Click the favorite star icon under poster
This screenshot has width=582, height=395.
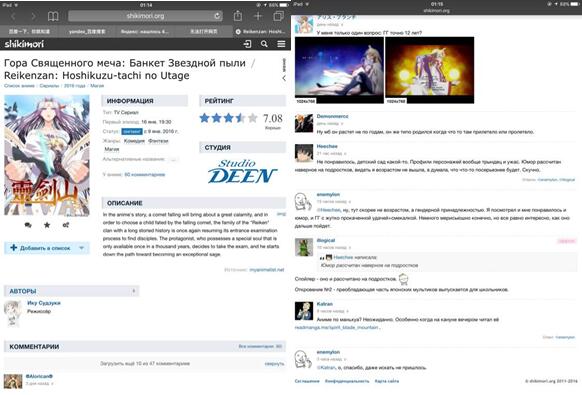point(47,225)
